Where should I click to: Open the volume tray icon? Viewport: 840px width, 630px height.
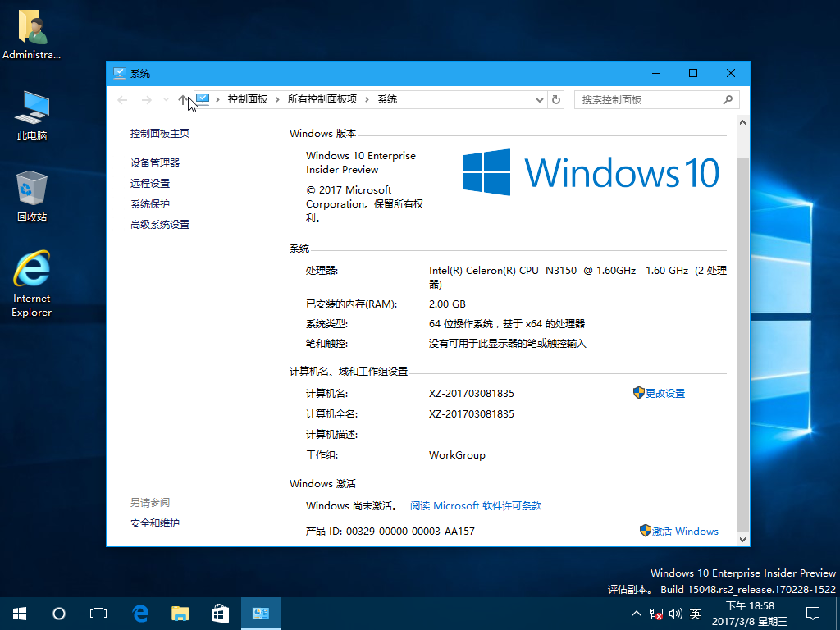coord(676,614)
